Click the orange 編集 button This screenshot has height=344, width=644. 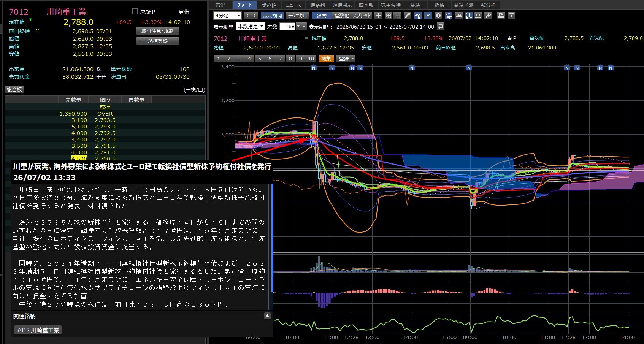[326, 59]
